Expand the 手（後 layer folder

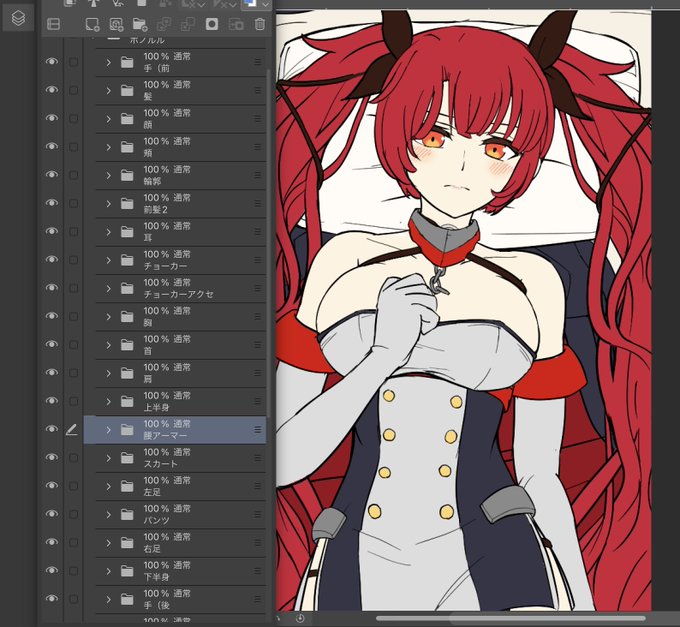click(108, 600)
